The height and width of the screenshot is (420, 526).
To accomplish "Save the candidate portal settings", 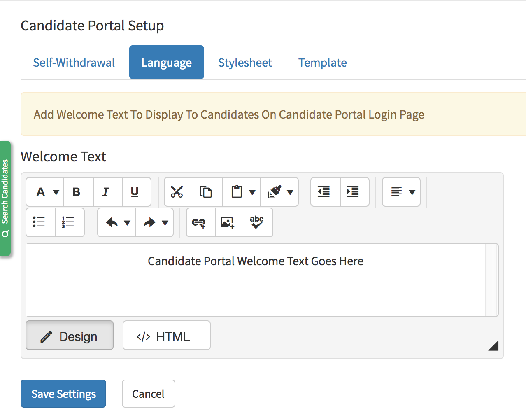I will pos(63,393).
